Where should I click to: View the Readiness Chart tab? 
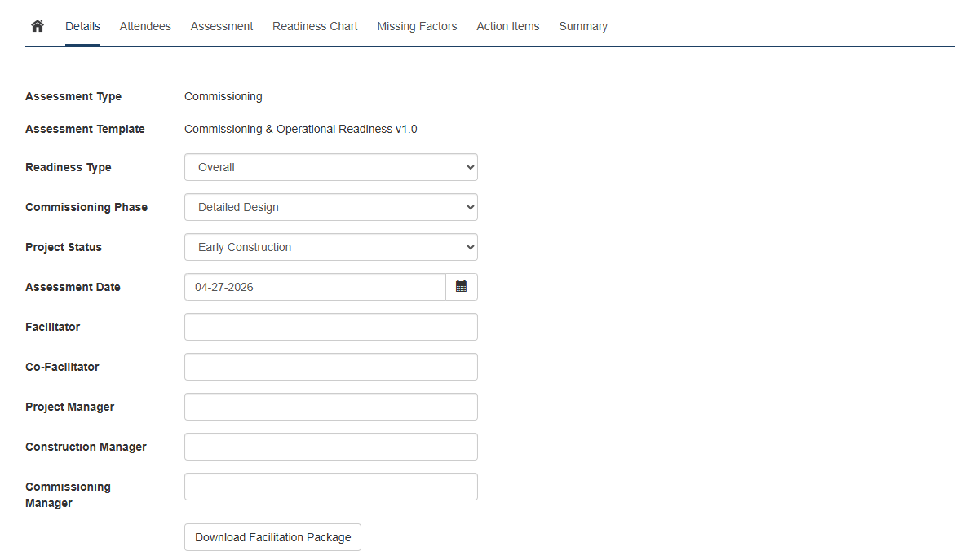[315, 26]
